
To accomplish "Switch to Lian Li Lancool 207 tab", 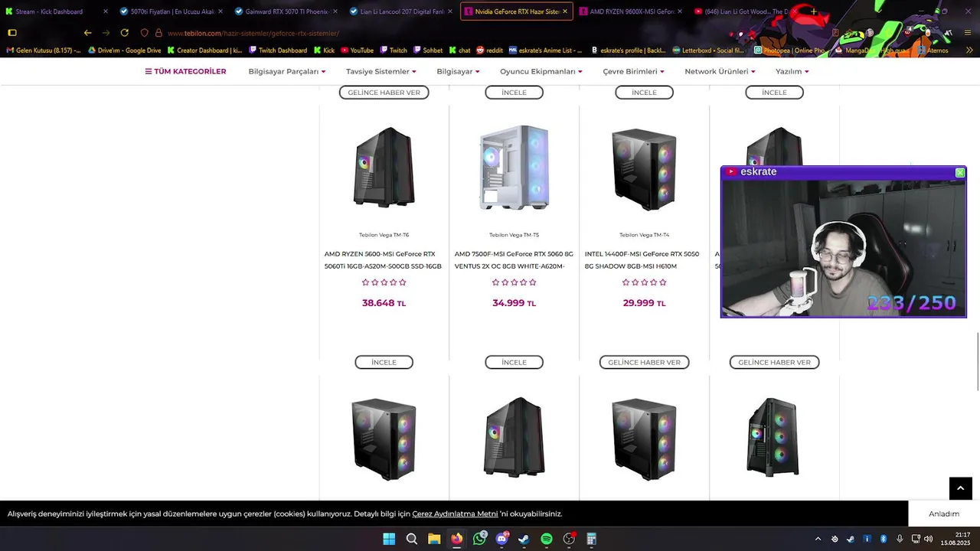I will point(400,11).
